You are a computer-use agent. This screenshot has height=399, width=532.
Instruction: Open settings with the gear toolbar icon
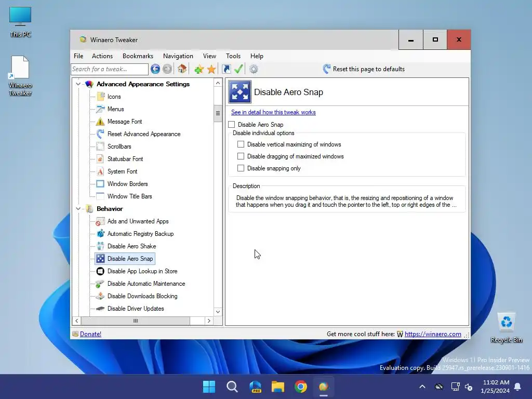(x=254, y=69)
